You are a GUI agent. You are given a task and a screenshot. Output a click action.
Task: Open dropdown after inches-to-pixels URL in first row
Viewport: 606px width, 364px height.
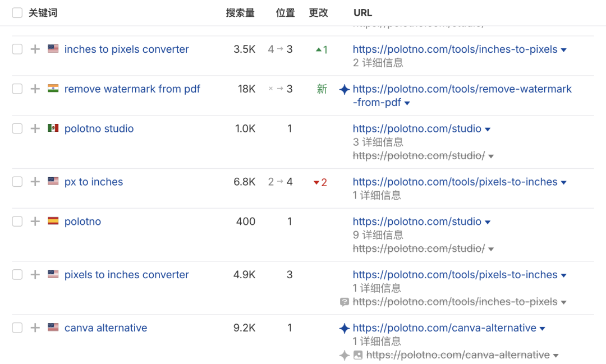pos(563,50)
